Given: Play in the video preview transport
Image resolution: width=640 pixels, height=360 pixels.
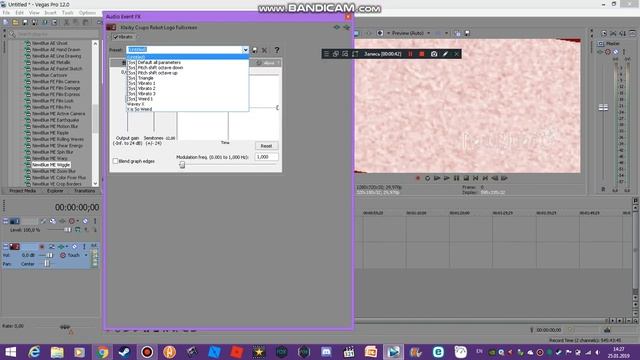Looking at the screenshot, I should (447, 178).
